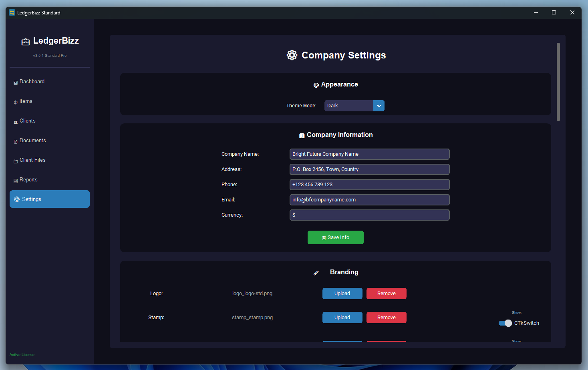Screen dimensions: 588x370
Task: Minimize the LedgerBizz Standard window
Action: coord(536,12)
